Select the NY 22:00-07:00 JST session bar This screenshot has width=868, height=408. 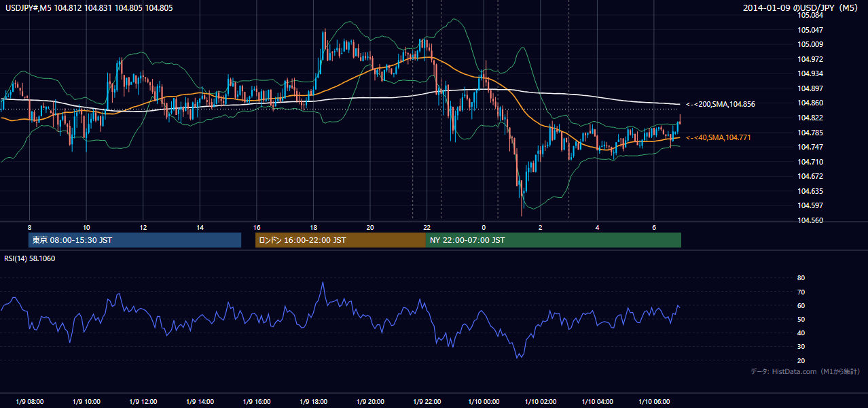coord(554,240)
